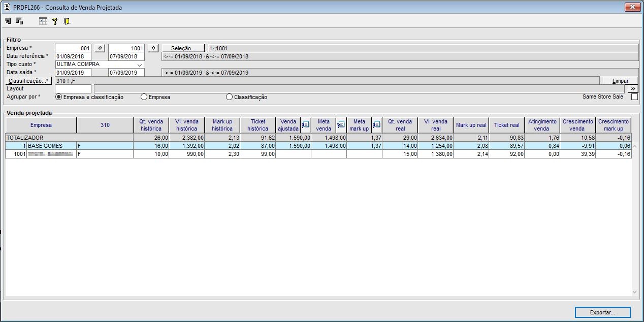Click Atingimento venda column header

(x=542, y=125)
